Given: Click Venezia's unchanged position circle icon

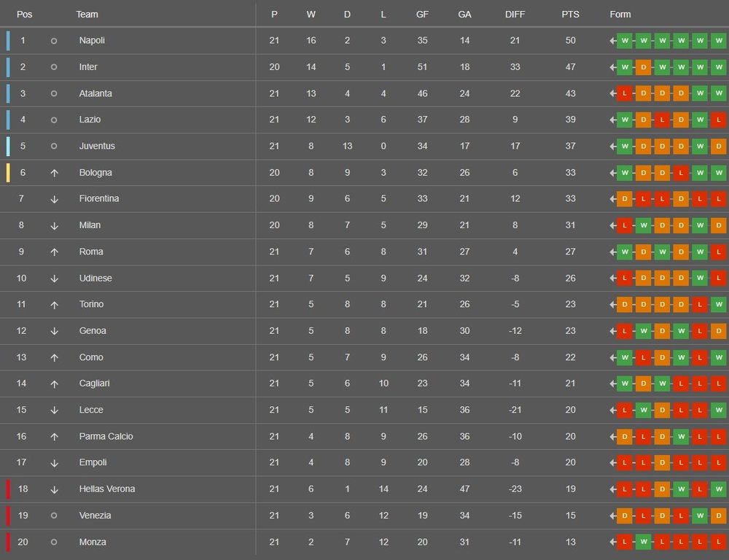Looking at the screenshot, I should pyautogui.click(x=54, y=516).
